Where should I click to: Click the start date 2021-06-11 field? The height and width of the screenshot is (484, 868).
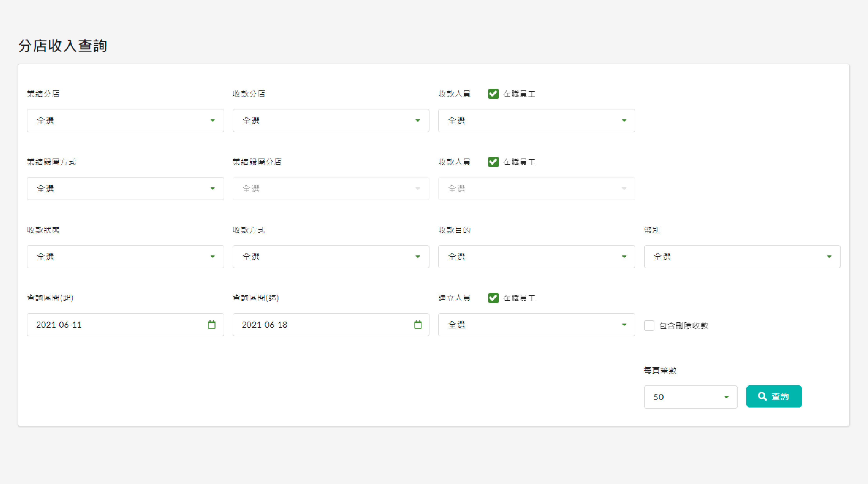click(115, 325)
